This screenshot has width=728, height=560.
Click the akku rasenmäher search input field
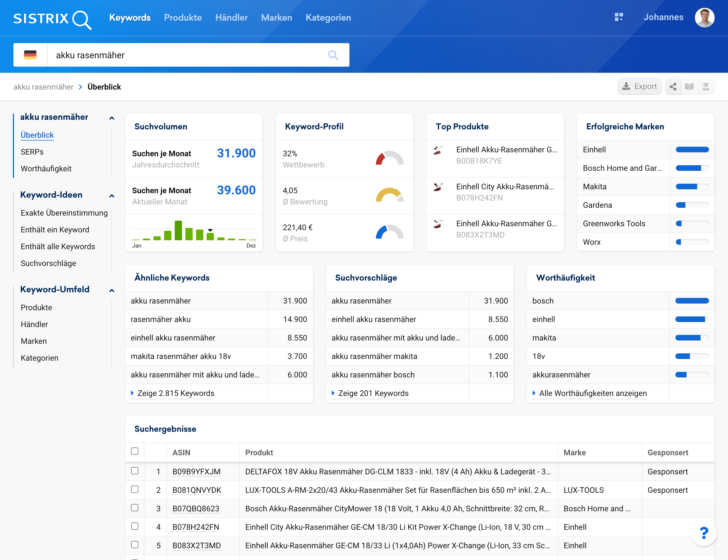tap(187, 55)
